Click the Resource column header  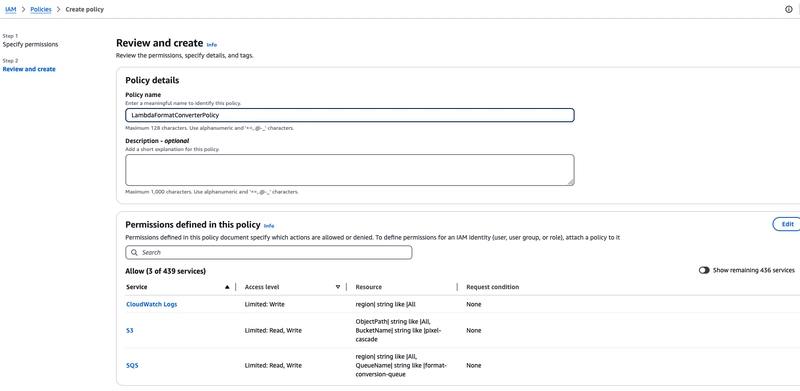[369, 287]
